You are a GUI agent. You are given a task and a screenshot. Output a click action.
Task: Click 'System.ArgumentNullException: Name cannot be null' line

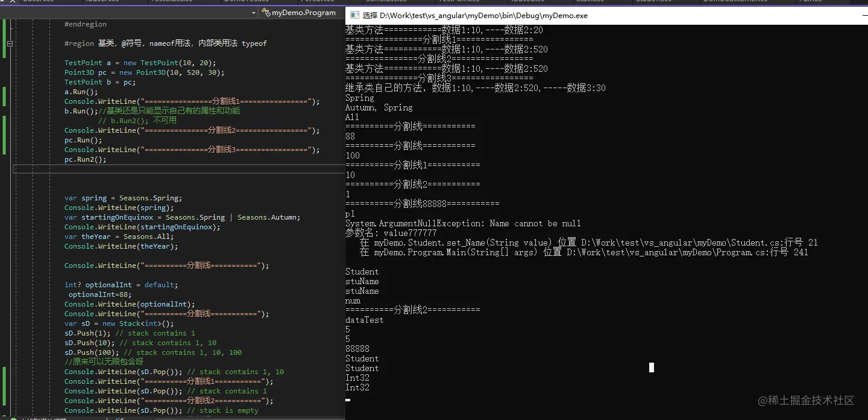click(464, 223)
